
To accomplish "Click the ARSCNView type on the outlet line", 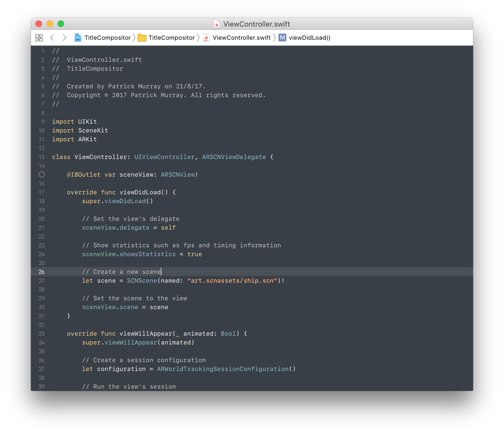I will point(178,175).
